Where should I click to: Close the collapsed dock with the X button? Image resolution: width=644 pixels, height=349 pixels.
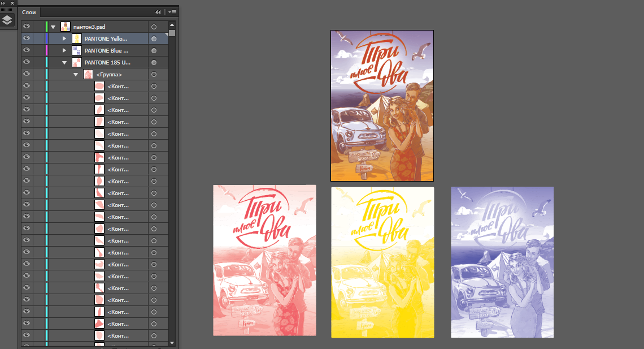tap(12, 3)
